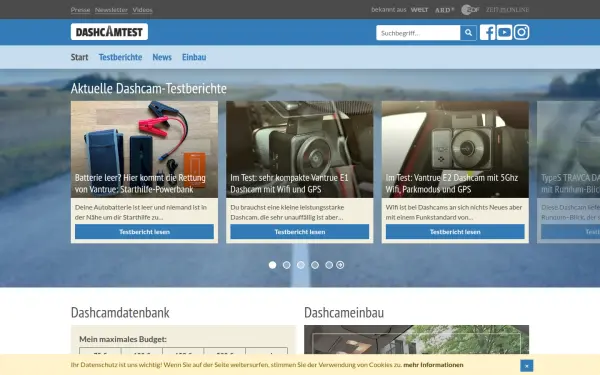Click 'Deine Autobatterie ist leer' excerpt
The image size is (600, 375).
pyautogui.click(x=141, y=212)
